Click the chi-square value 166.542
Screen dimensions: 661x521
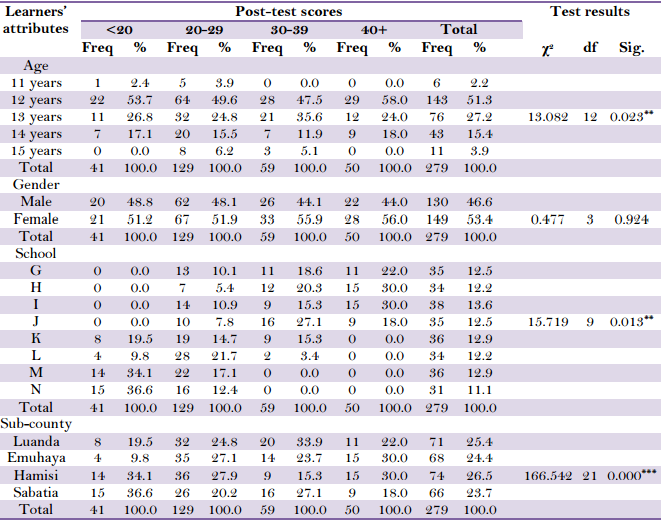[x=550, y=474]
